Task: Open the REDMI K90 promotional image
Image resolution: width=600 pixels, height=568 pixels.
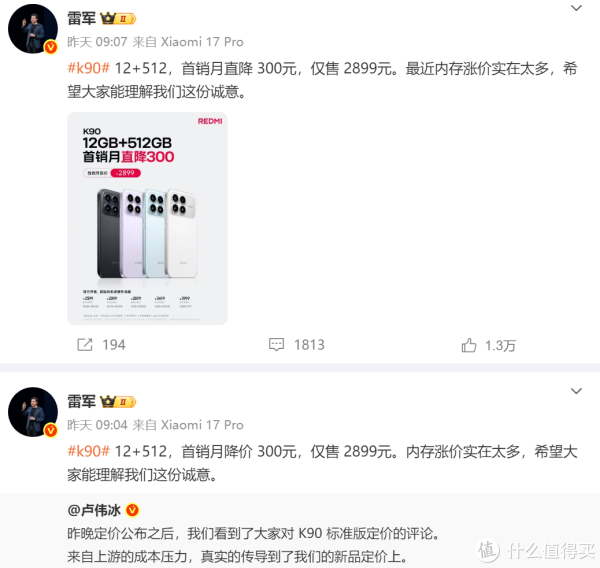Action: (x=147, y=219)
